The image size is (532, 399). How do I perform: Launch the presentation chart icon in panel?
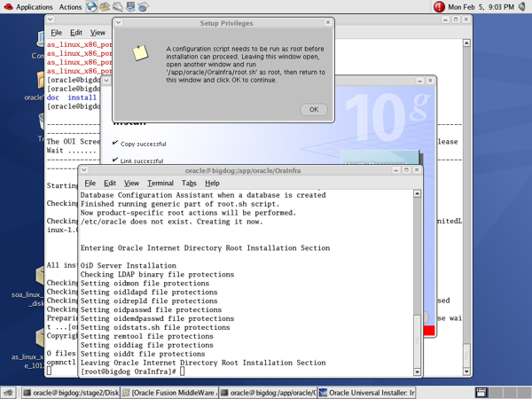coord(130,6)
